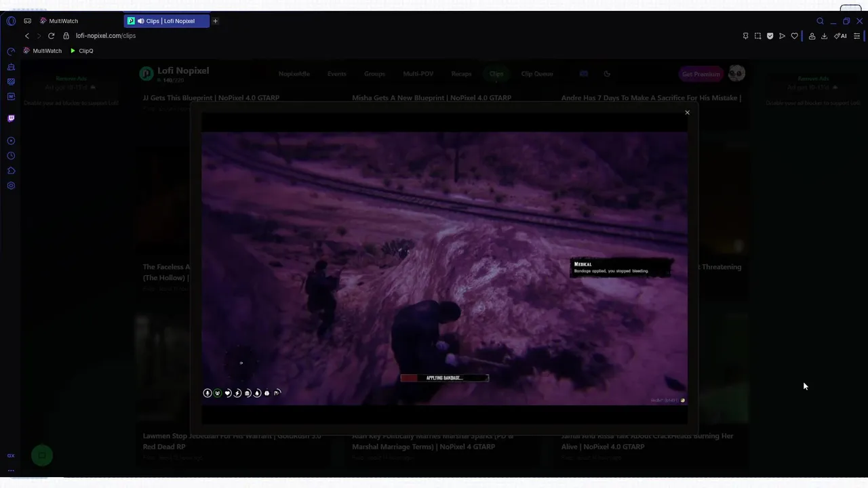Image resolution: width=868 pixels, height=488 pixels.
Task: Go to the Events nav item
Action: click(337, 74)
